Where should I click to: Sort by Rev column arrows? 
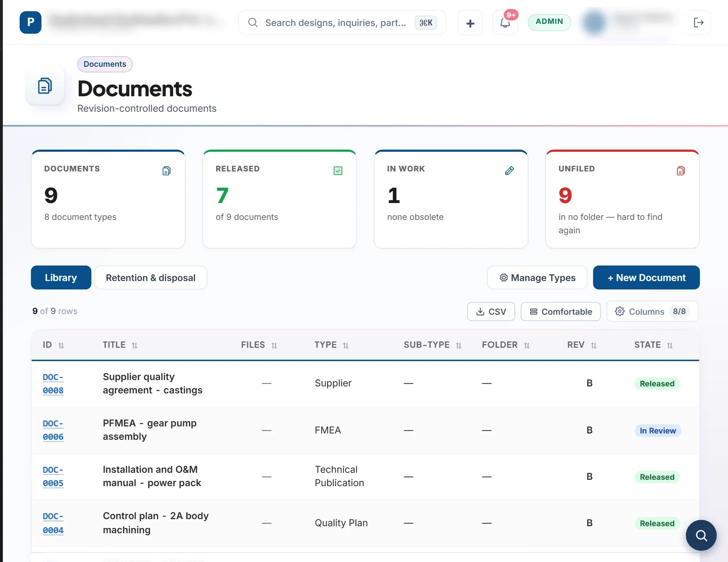(594, 346)
